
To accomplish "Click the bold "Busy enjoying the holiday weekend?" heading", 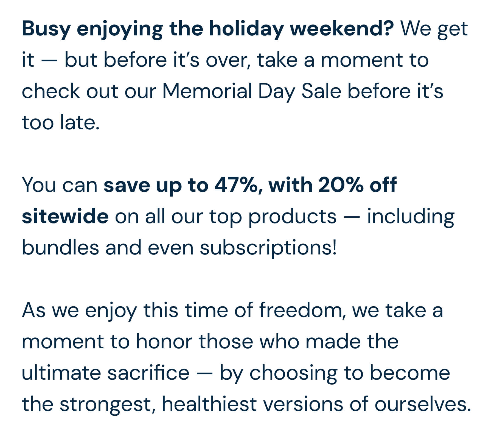I will [207, 29].
